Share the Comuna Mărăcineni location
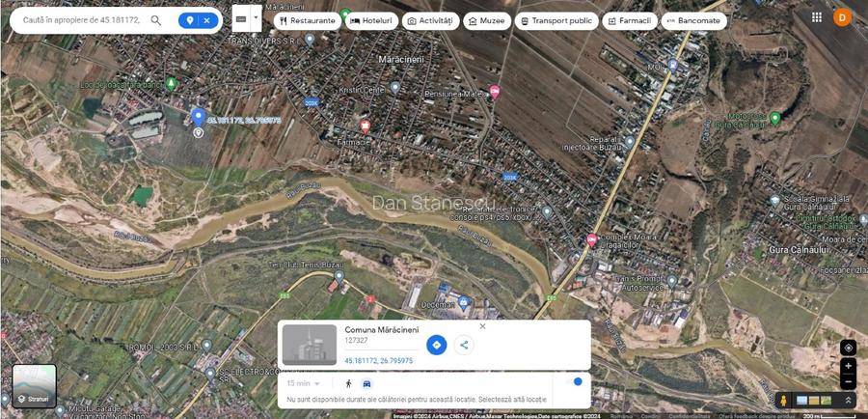 (x=464, y=345)
